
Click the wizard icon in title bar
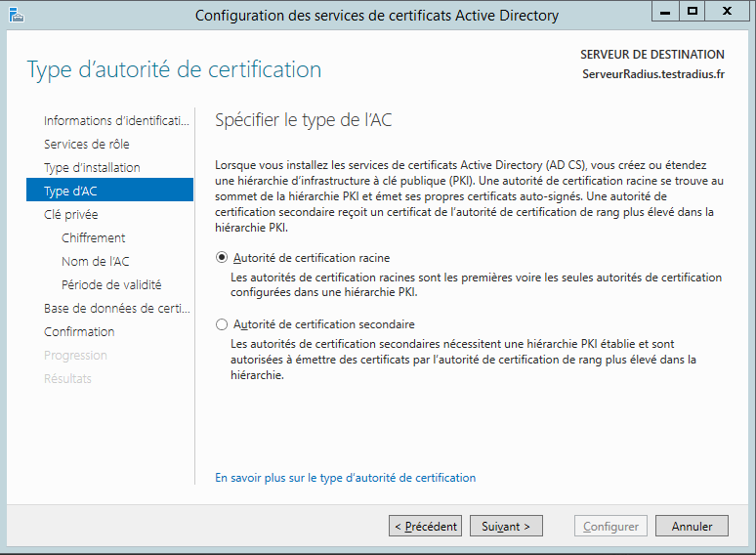tap(13, 15)
